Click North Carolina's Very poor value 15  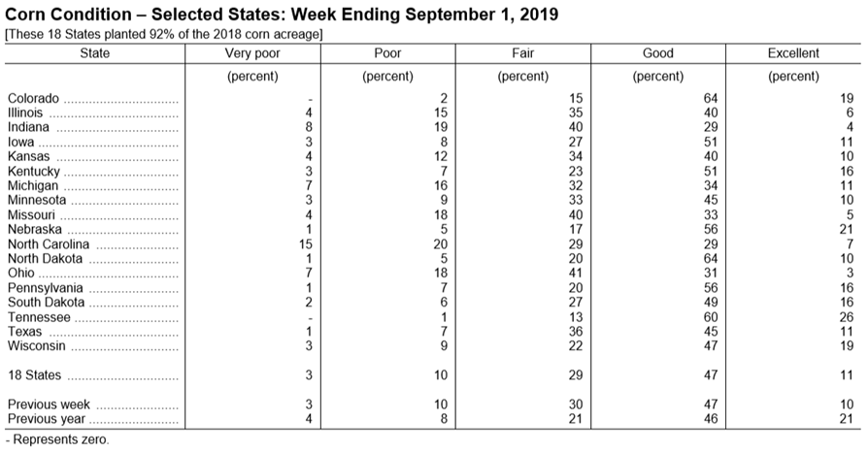[x=306, y=244]
